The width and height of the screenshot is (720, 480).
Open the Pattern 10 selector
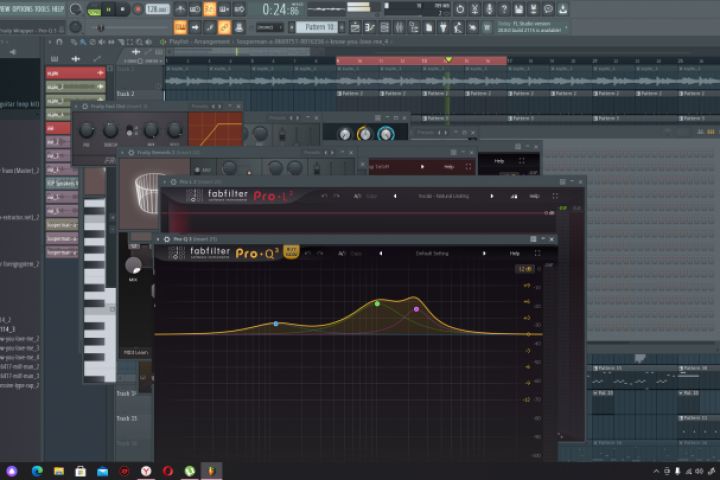click(316, 28)
